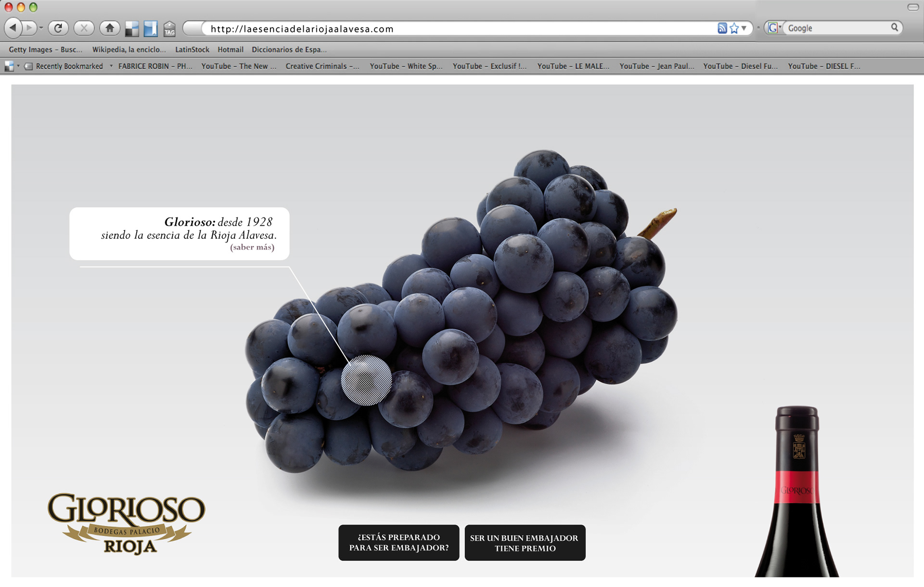Click the URL address field

pos(462,29)
